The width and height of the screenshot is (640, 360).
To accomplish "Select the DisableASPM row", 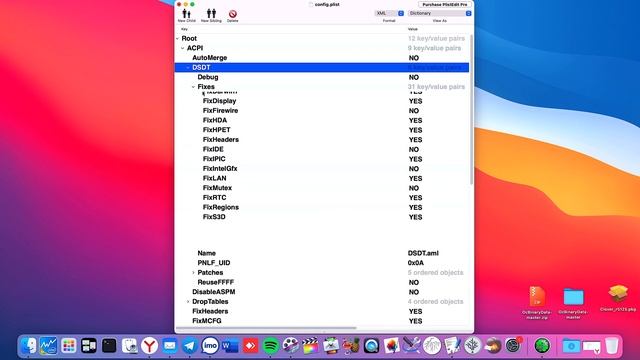I will pos(322,292).
